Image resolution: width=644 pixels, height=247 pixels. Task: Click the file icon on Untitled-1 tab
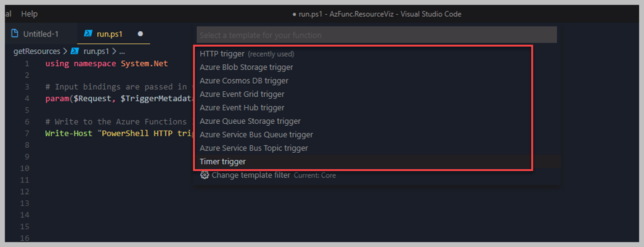click(15, 34)
